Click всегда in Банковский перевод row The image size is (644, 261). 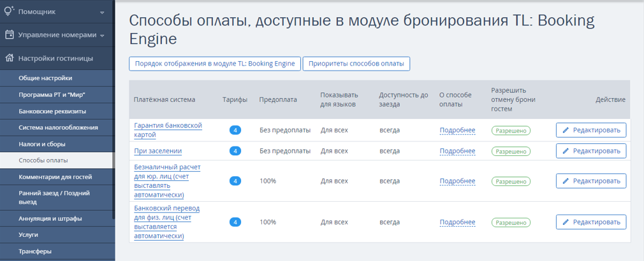click(390, 222)
